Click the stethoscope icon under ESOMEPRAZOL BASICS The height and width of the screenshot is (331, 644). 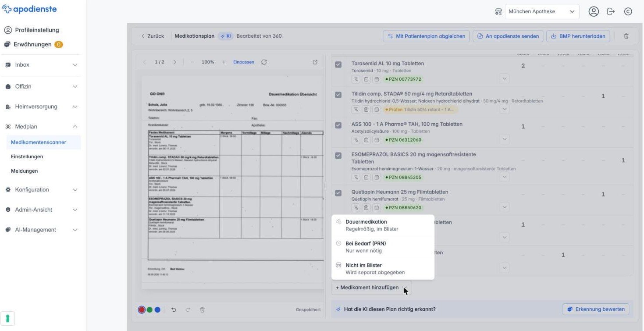(x=356, y=177)
